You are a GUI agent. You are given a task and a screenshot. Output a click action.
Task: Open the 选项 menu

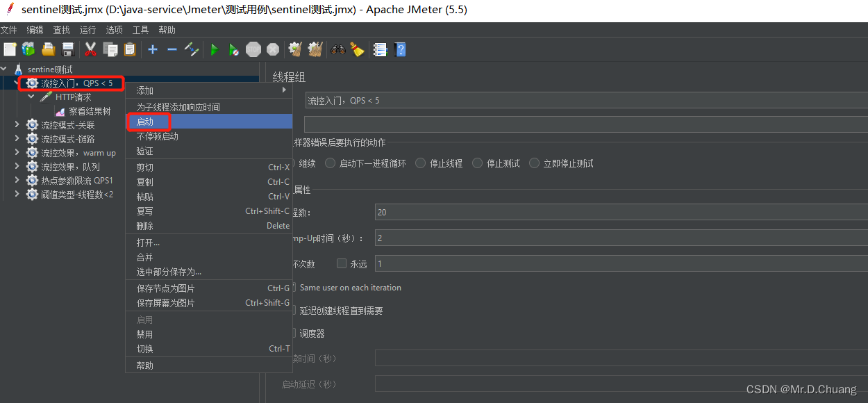(x=114, y=30)
